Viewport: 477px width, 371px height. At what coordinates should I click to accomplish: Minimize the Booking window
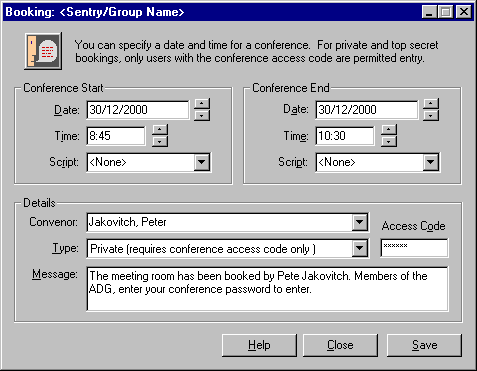429,12
